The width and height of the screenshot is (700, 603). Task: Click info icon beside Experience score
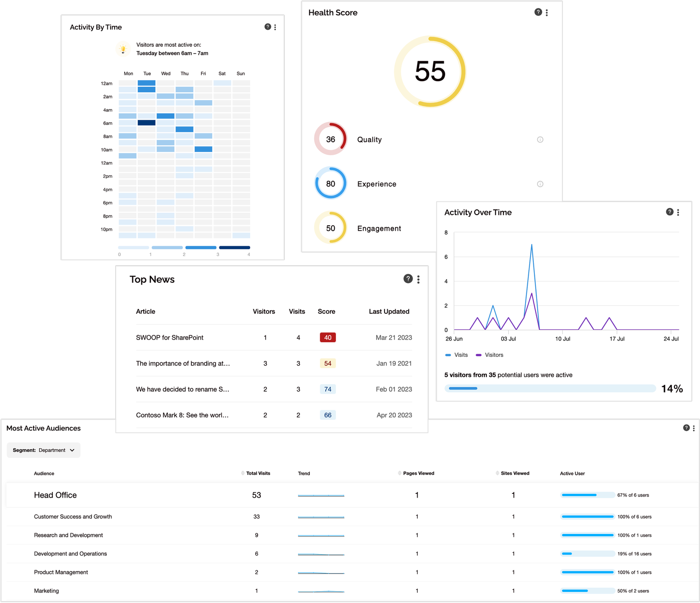[540, 184]
